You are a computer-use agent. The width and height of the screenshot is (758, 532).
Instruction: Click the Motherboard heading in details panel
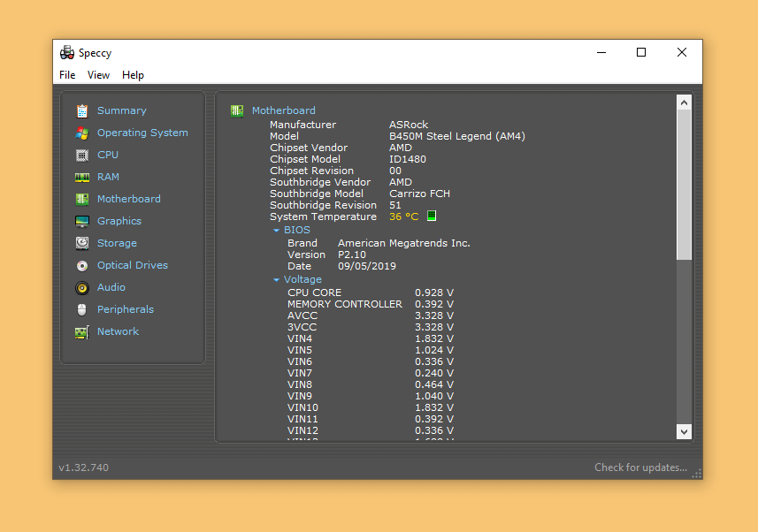pos(284,110)
